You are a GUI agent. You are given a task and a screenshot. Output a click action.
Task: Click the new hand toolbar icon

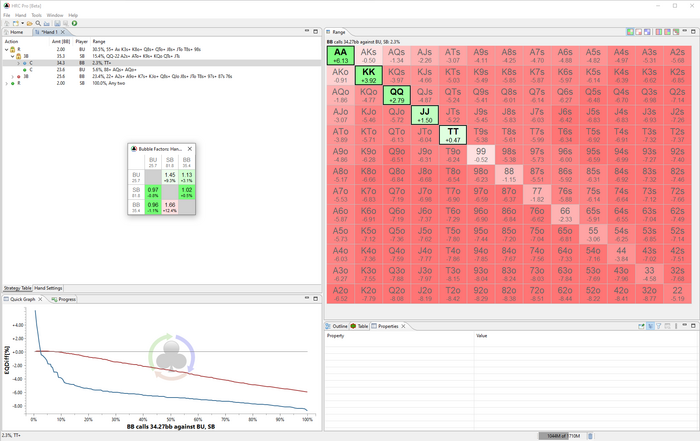16,23
